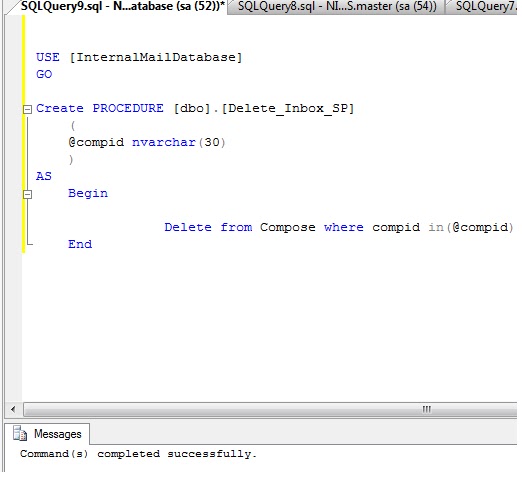Viewport: 522px width, 478px height.
Task: Click the AS keyword
Action: [44, 176]
